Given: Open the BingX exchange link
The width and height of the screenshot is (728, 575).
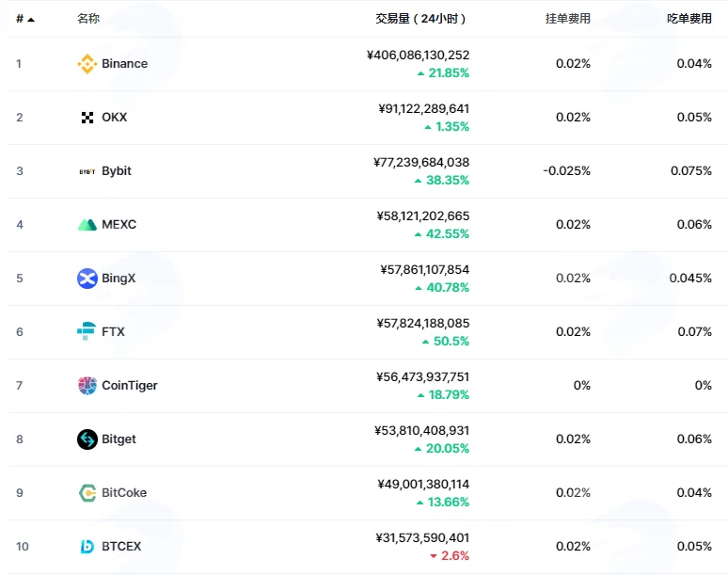Looking at the screenshot, I should point(119,279).
